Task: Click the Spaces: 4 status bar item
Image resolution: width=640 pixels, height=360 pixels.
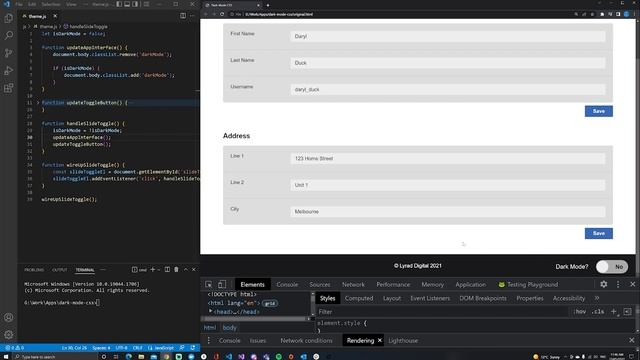Action: (x=101, y=348)
